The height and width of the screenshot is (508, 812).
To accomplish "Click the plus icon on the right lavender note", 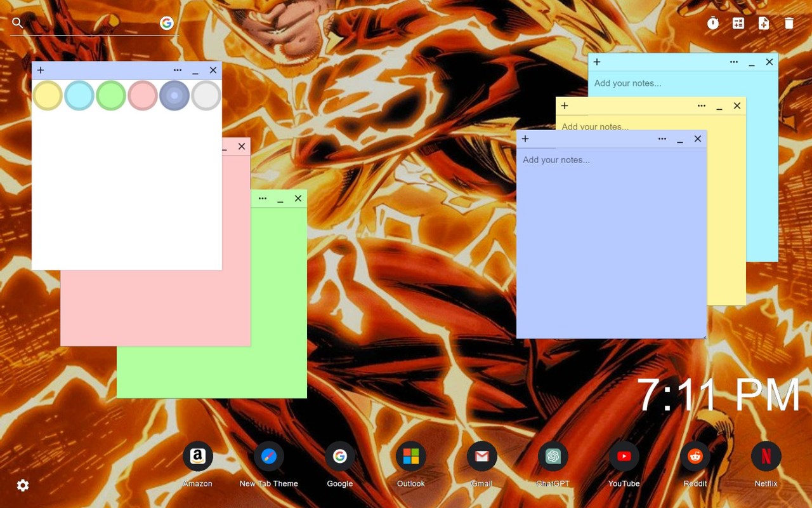I will [525, 139].
